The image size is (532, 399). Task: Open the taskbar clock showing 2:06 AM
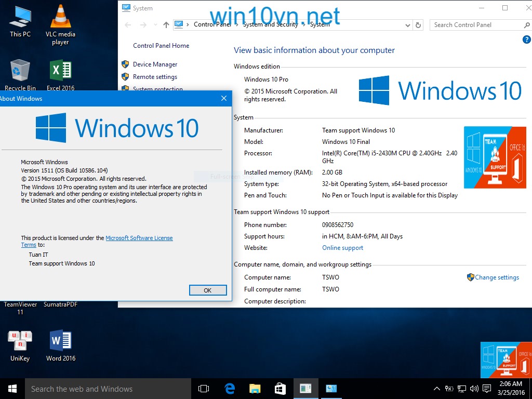511,388
